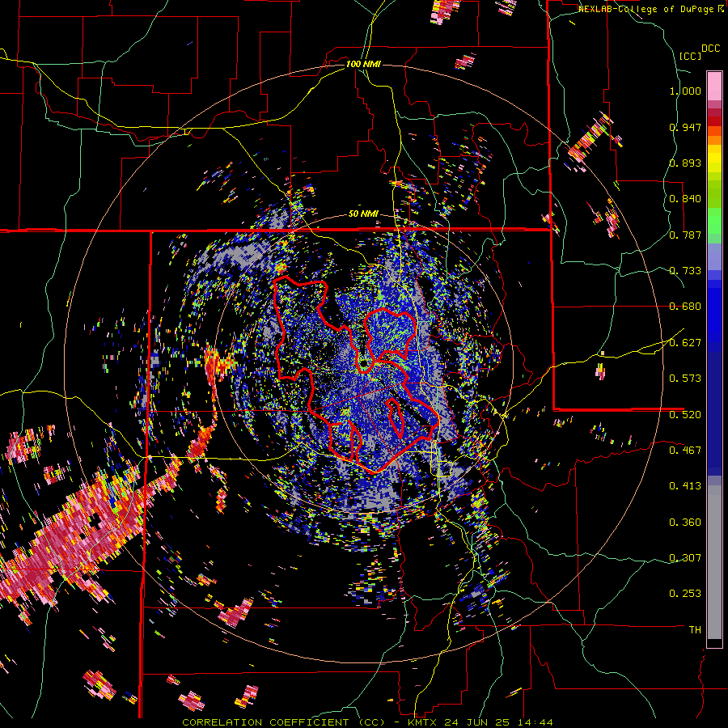728x728 pixels.
Task: Click the 1.000 scale value
Action: (x=685, y=91)
